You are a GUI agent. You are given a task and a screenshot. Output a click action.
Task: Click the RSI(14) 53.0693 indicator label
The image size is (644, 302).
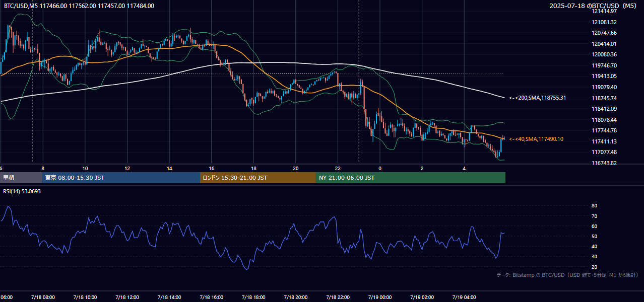click(21, 191)
